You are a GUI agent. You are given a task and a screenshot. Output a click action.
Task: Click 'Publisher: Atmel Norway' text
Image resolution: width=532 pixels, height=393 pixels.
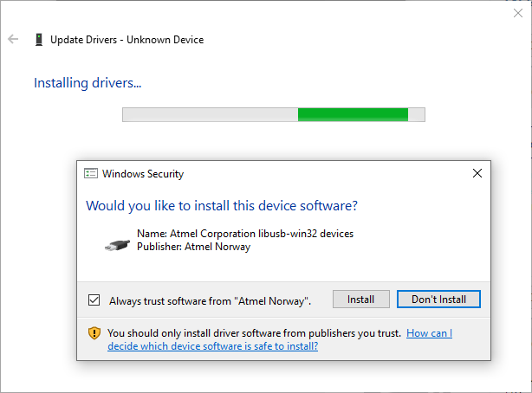(193, 247)
